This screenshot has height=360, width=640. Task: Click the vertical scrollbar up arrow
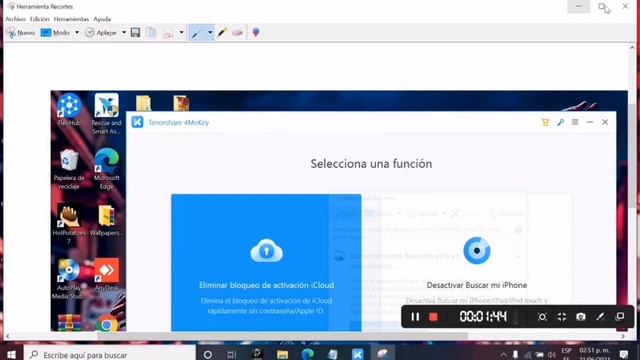pos(632,48)
